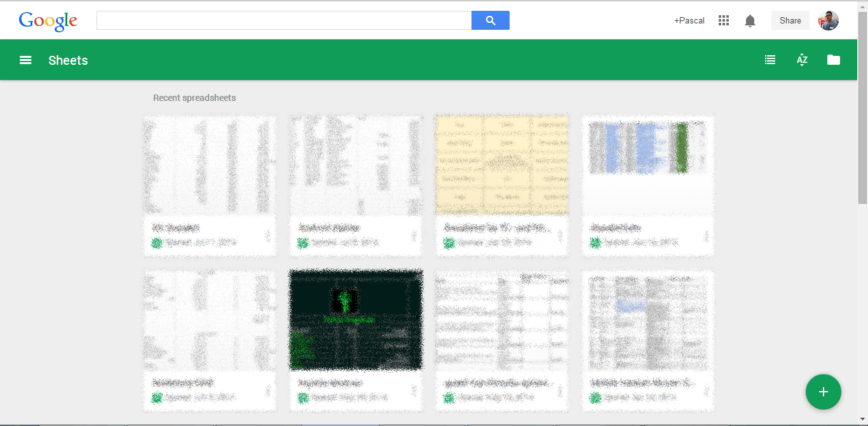The image size is (868, 426).
Task: Open the A-Z sort options
Action: (x=802, y=60)
